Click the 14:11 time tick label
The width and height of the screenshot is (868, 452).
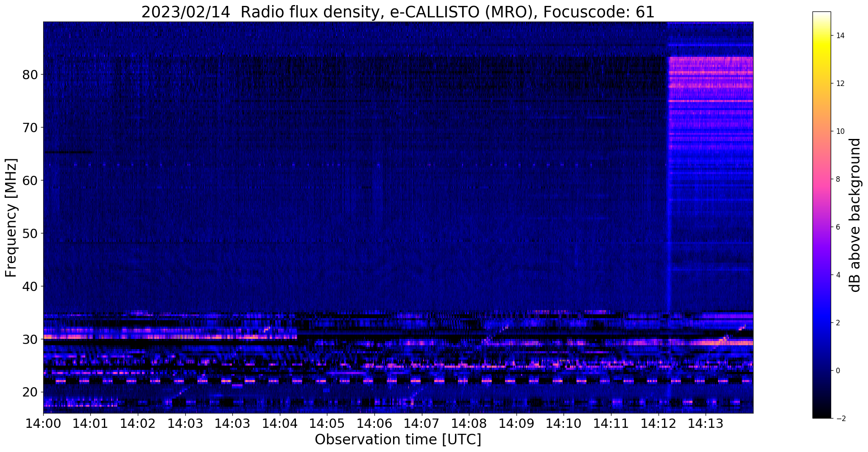coord(611,423)
